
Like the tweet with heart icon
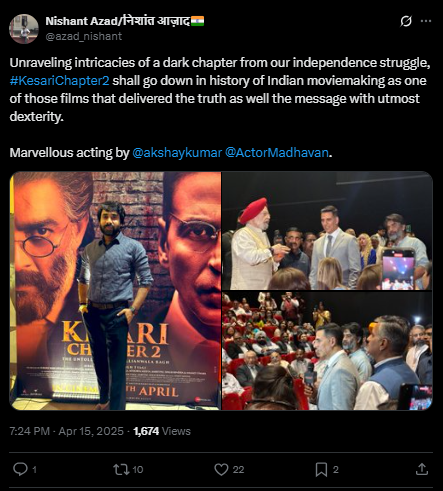[221, 469]
